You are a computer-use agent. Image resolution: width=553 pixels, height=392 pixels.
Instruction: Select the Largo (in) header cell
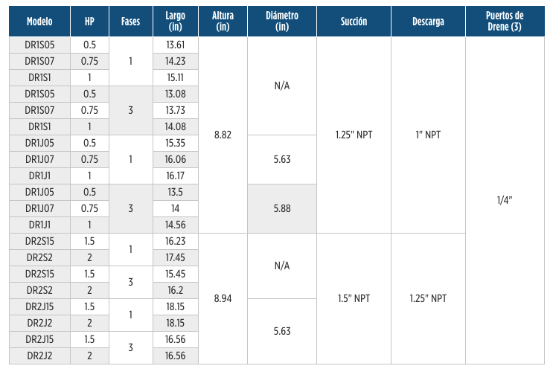[x=176, y=21]
